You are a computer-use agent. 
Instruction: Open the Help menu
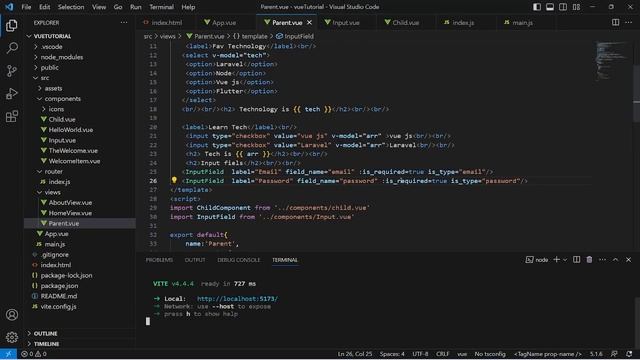pyautogui.click(x=188, y=7)
